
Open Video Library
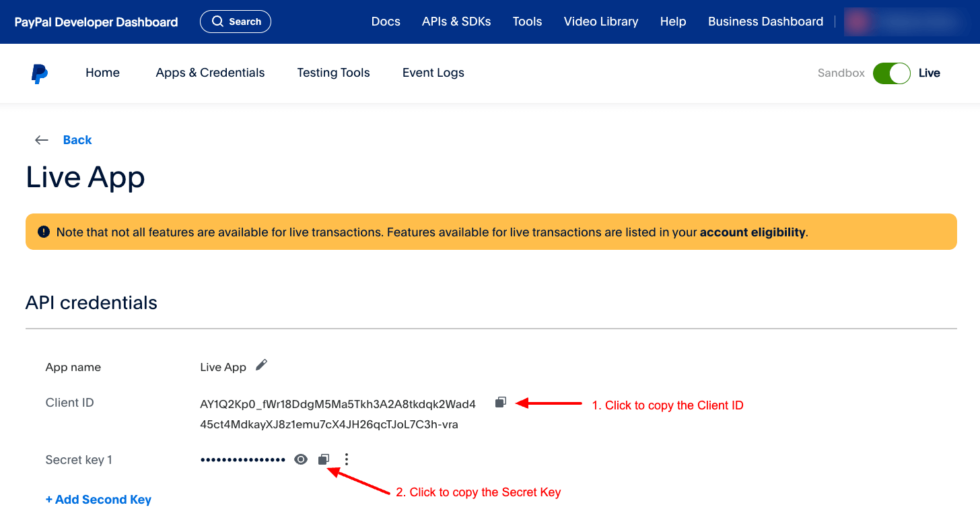[601, 22]
